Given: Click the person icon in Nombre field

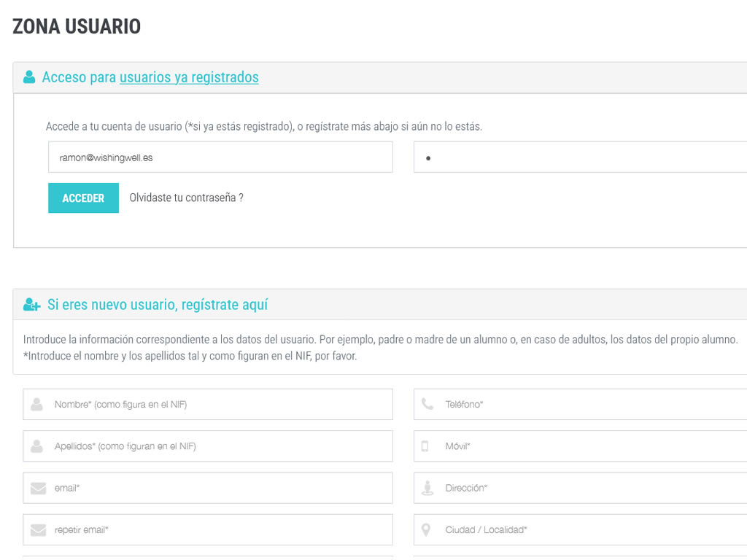Looking at the screenshot, I should (37, 405).
